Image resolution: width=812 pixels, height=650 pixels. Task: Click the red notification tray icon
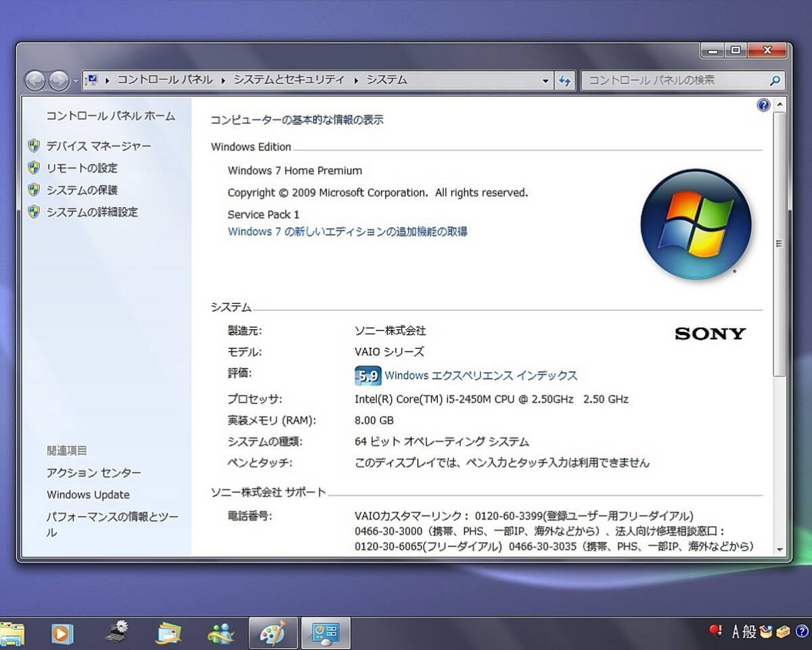[x=716, y=631]
